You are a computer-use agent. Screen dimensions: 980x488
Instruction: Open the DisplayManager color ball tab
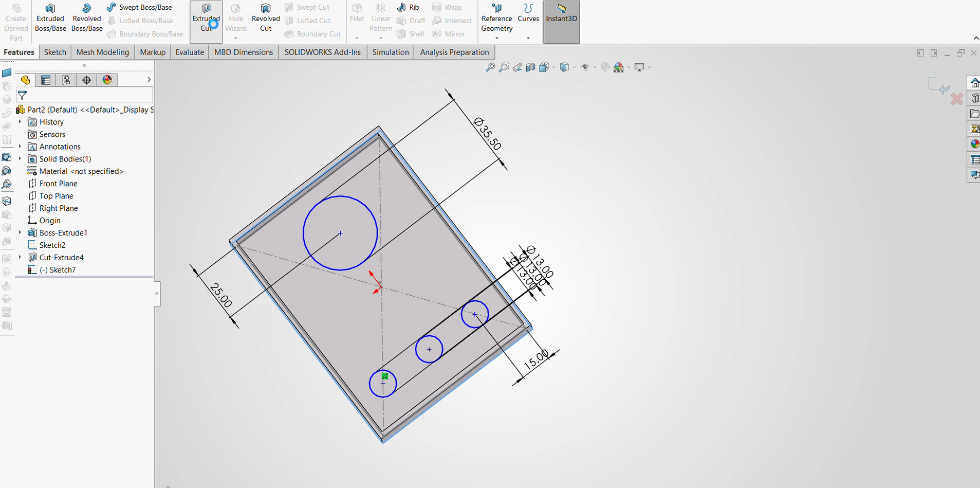107,80
